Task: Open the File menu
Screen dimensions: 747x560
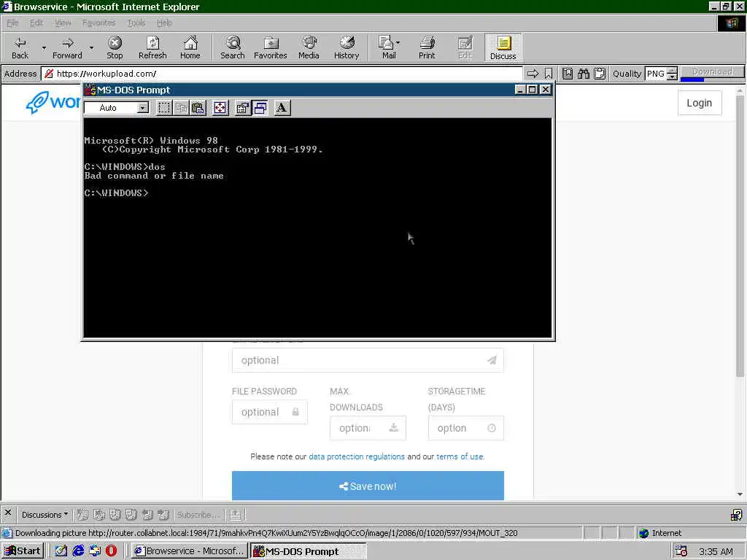Action: point(12,23)
